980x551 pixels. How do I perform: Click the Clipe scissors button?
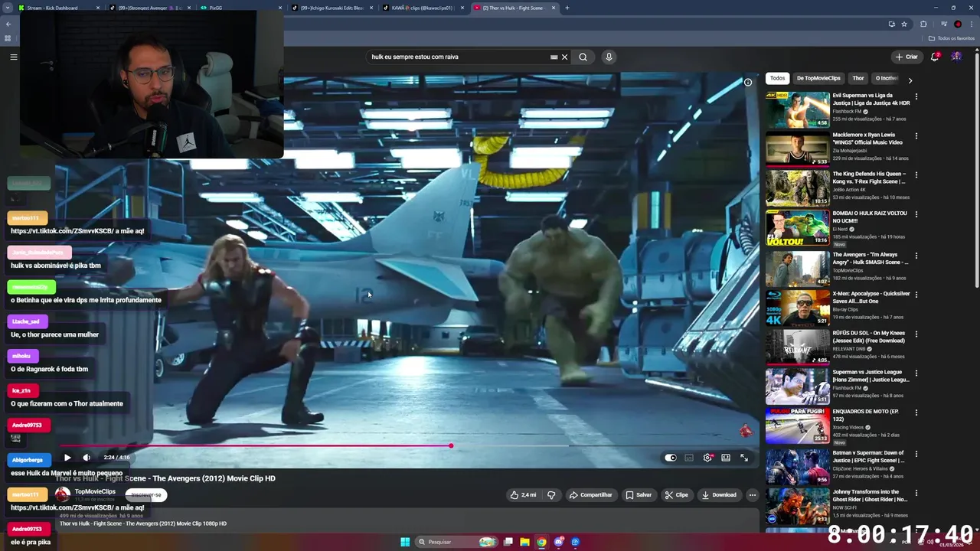(x=677, y=495)
